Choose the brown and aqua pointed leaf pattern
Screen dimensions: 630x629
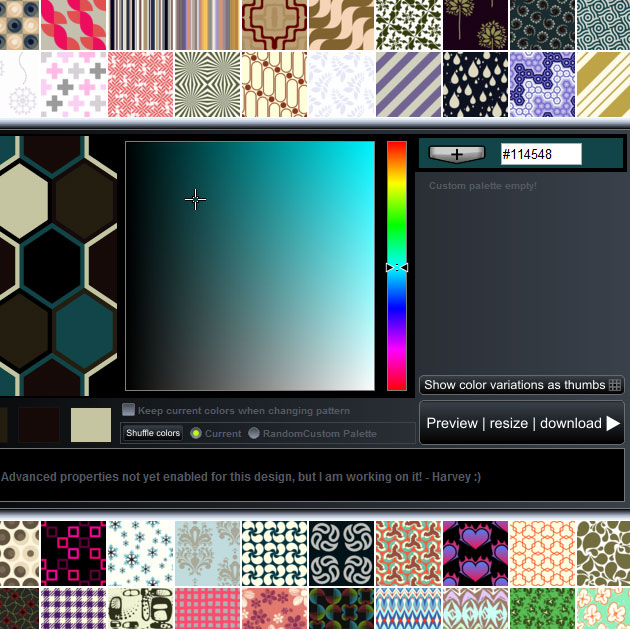click(475, 609)
